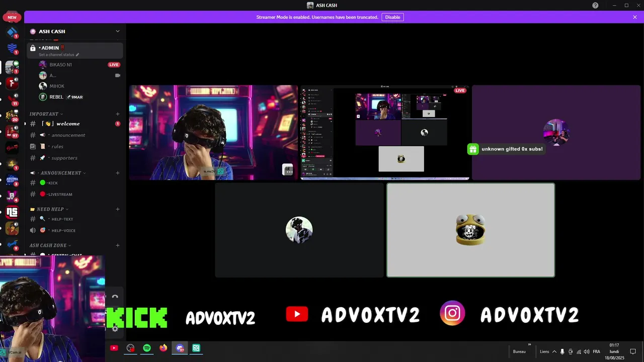The width and height of the screenshot is (644, 362).
Task: Open Windows notification center icon
Action: click(633, 351)
